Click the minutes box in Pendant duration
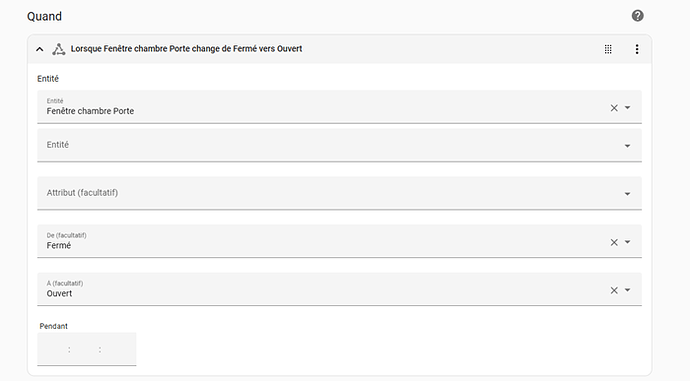The image size is (690, 381). (x=85, y=350)
